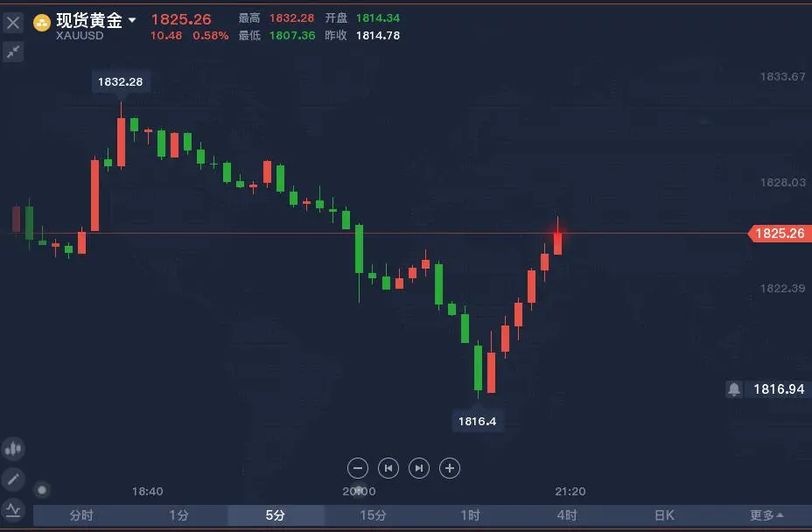This screenshot has height=532, width=812.
Task: Select the candlestick chart style icon
Action: pos(12,448)
